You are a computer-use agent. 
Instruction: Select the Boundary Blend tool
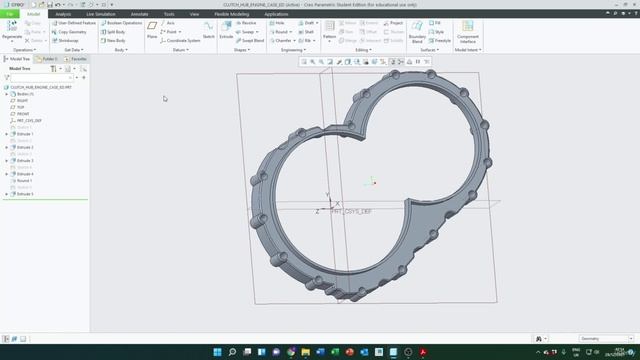point(417,32)
